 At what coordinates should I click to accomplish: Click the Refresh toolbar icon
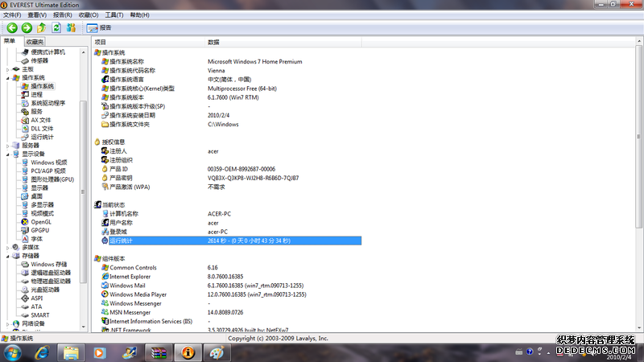click(x=56, y=27)
